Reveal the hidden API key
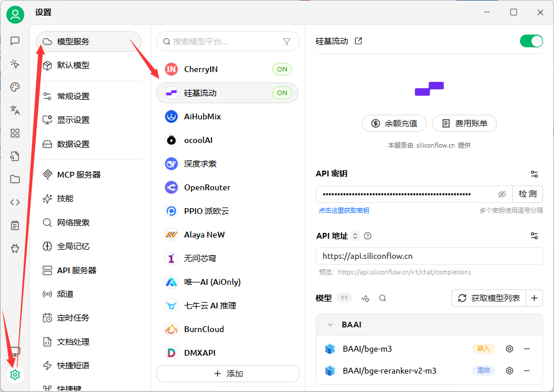This screenshot has height=392, width=554. tap(501, 194)
